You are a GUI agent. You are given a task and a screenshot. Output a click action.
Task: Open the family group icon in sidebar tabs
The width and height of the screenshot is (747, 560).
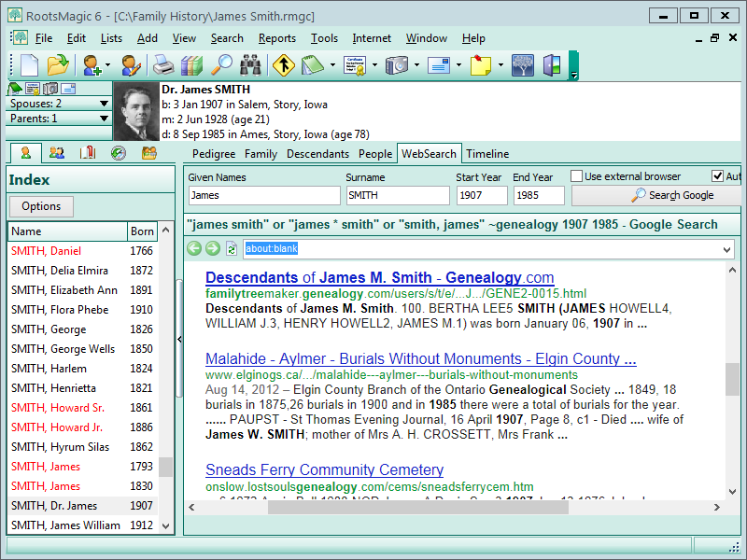(56, 153)
